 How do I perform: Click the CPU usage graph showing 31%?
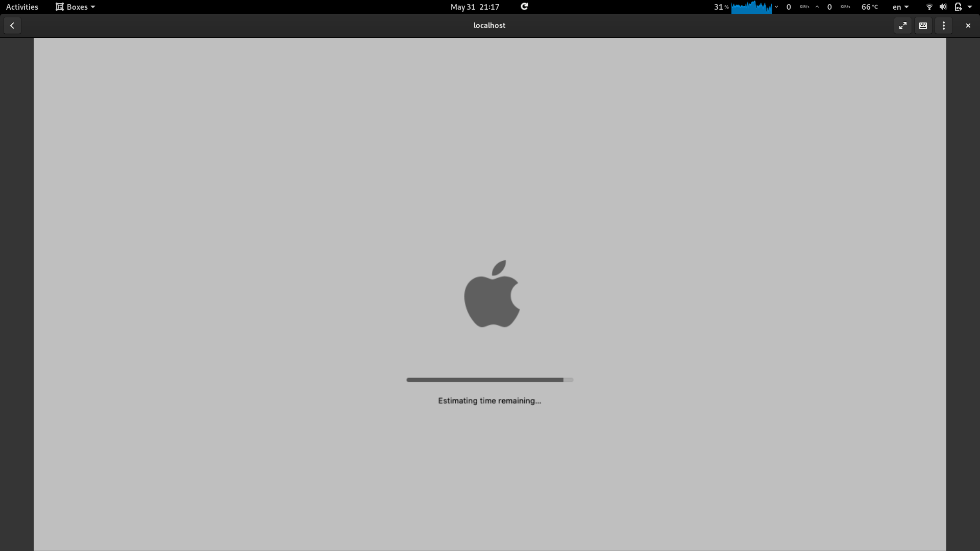tap(750, 7)
